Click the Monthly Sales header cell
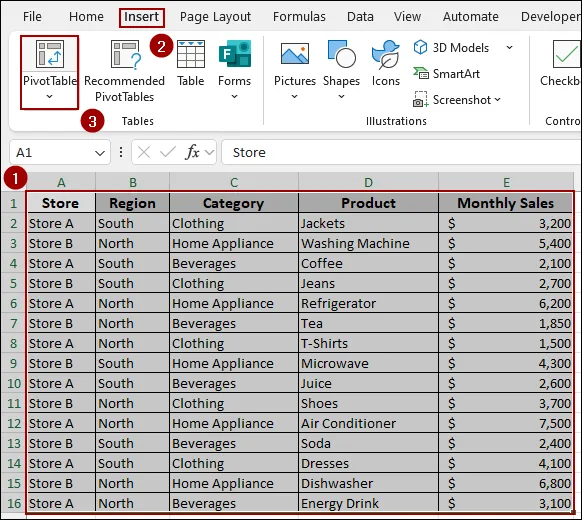Viewport: 582px width, 520px height. tap(506, 203)
